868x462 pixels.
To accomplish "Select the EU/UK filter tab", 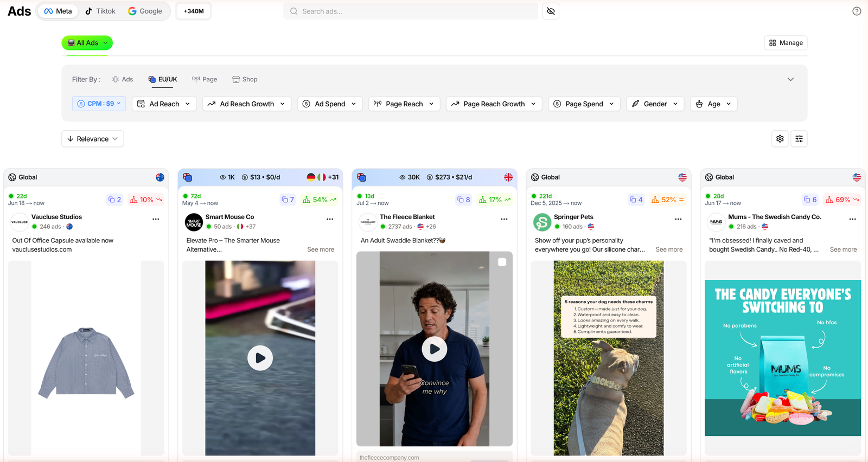I will 163,79.
